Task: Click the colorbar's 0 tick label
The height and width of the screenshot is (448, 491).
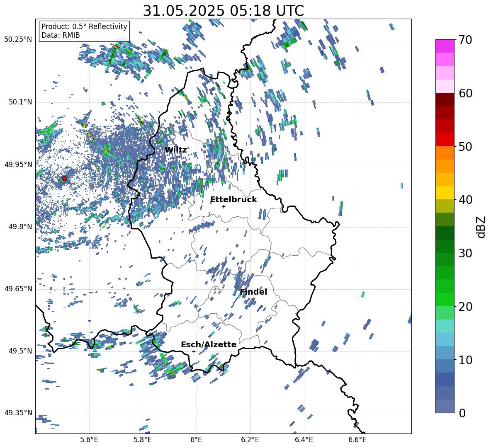Action: 462,413
